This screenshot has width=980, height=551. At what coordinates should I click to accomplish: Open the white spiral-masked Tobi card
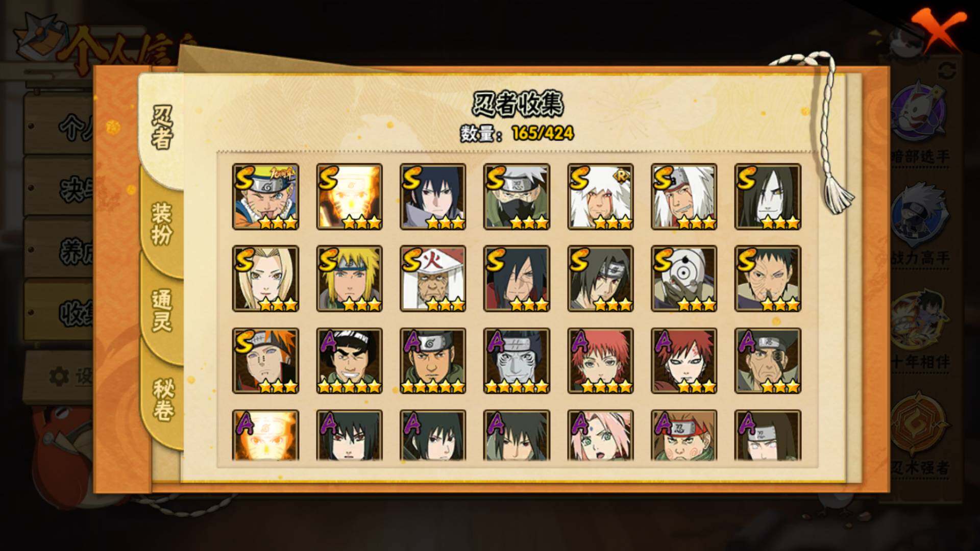(684, 279)
